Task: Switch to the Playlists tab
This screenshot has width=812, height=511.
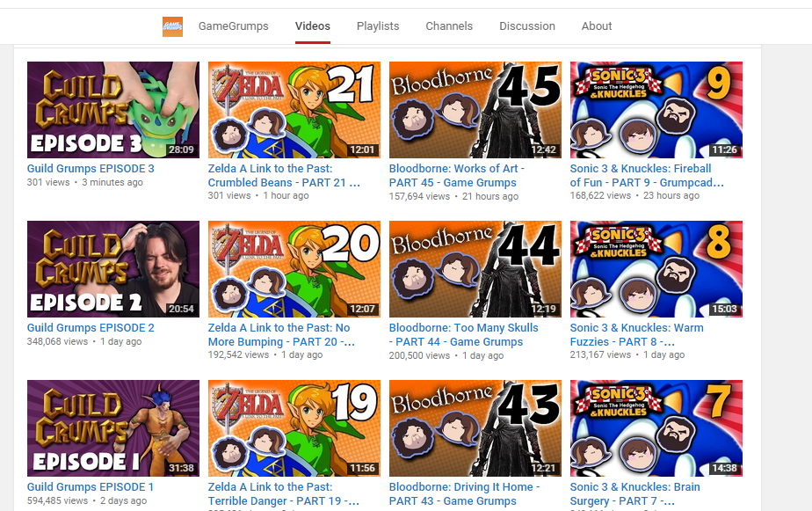Action: [378, 26]
